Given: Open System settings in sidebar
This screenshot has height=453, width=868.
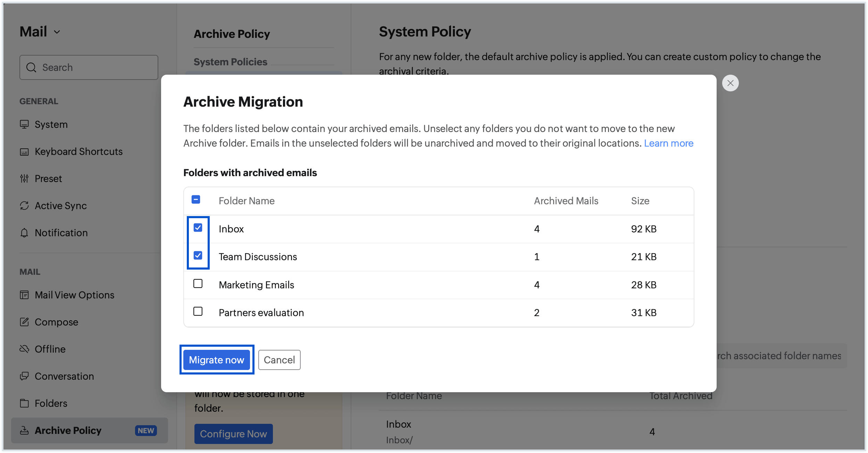Looking at the screenshot, I should tap(51, 124).
